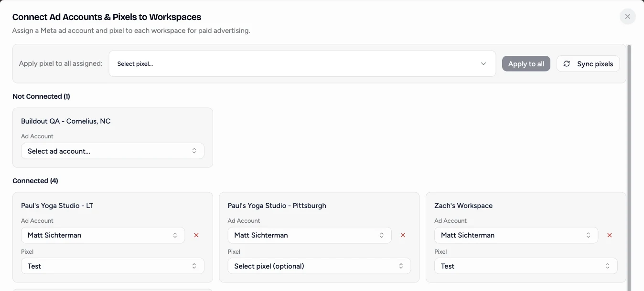Click the 'Apply pixel to all assigned:' label

tap(61, 63)
